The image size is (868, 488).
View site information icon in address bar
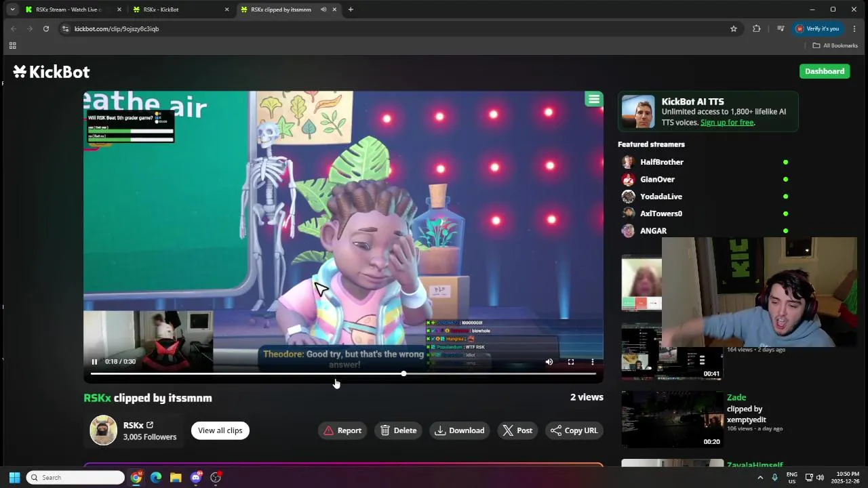coord(65,28)
